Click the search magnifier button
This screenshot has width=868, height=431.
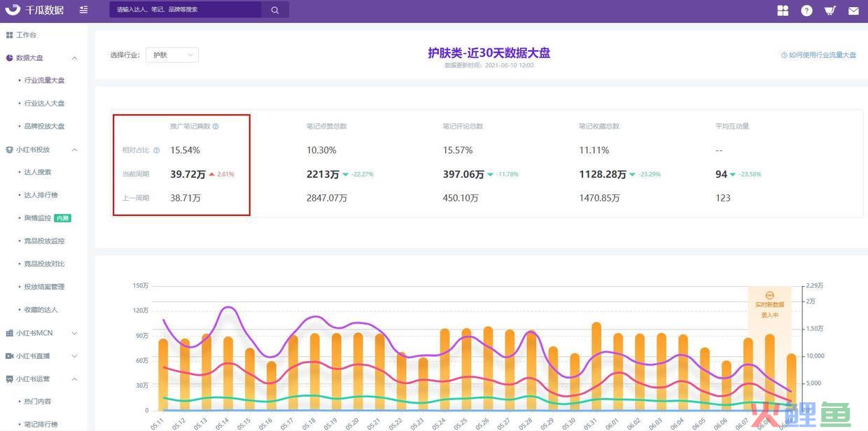pyautogui.click(x=275, y=10)
